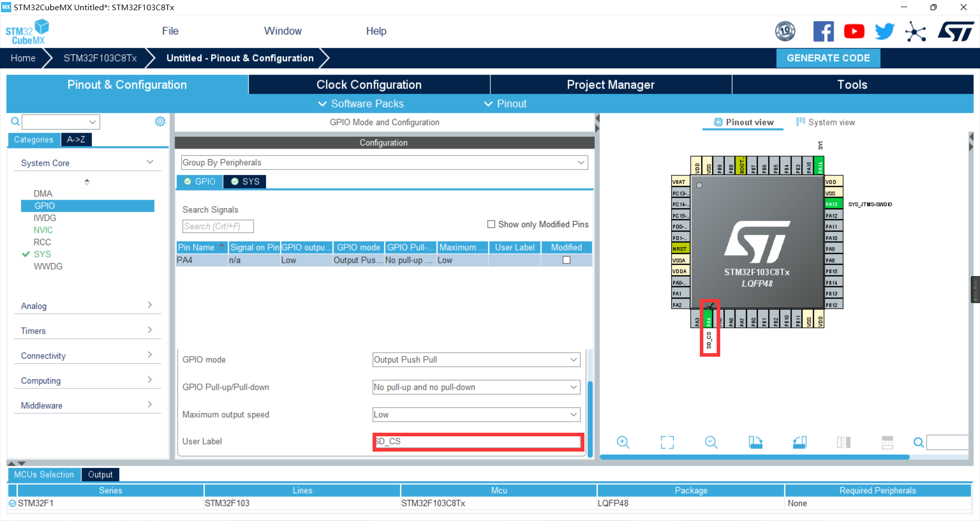Click the BOOT0 pin on the chip
980x521 pixels.
742,165
